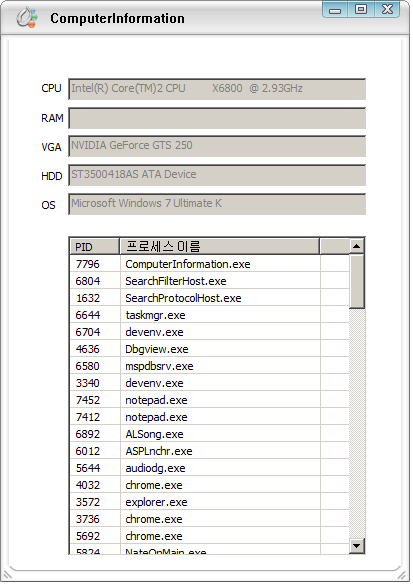Click the scrollbar track below the thumb
This screenshot has height=586, width=413.
pos(357,423)
